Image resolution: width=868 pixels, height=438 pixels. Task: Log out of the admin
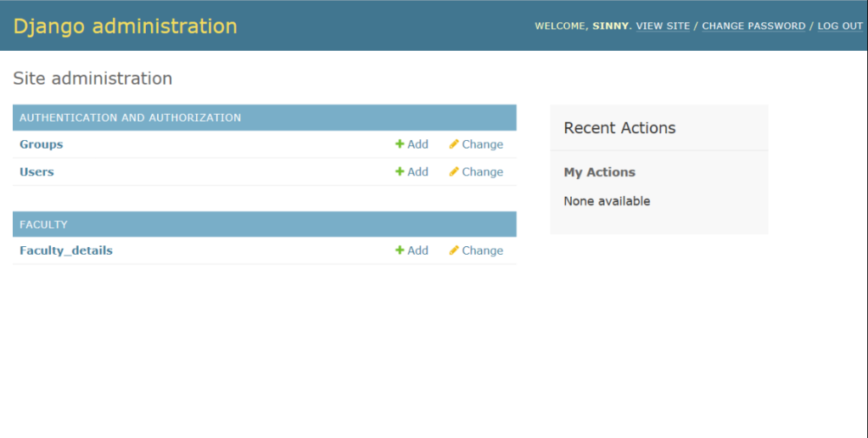click(840, 26)
